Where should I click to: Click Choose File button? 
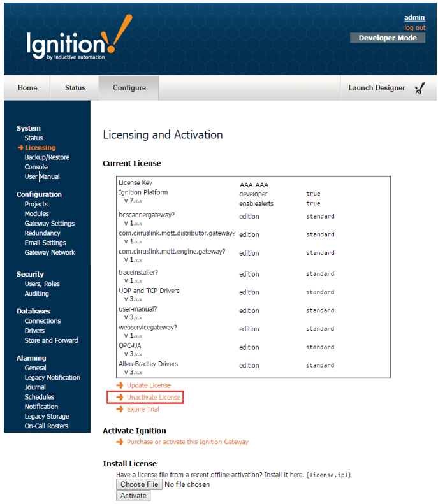(x=139, y=484)
